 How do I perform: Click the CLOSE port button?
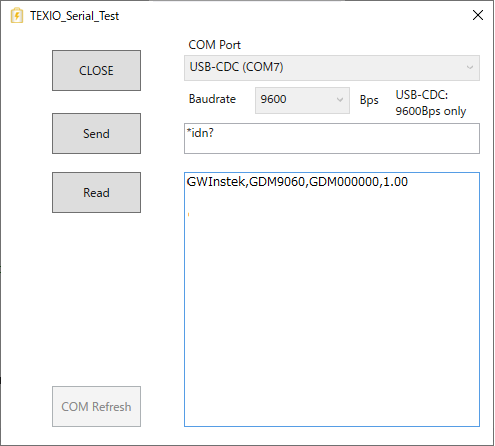[x=96, y=70]
